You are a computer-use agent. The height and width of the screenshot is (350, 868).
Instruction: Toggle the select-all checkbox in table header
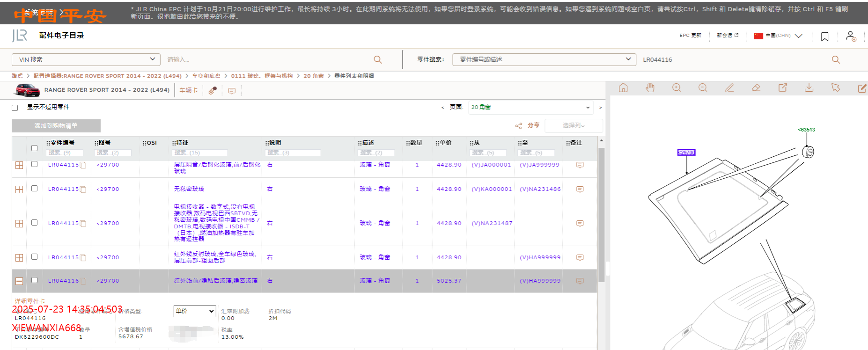34,148
